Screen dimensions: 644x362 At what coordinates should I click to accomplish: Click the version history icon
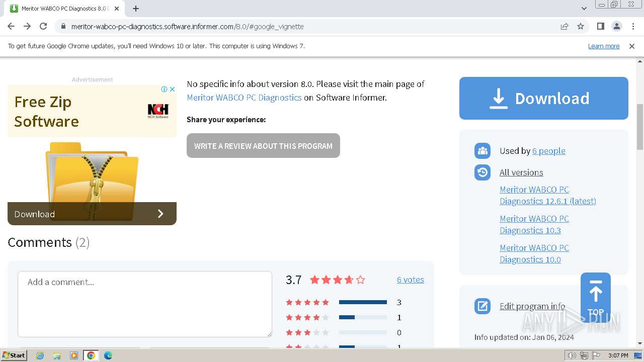click(482, 172)
